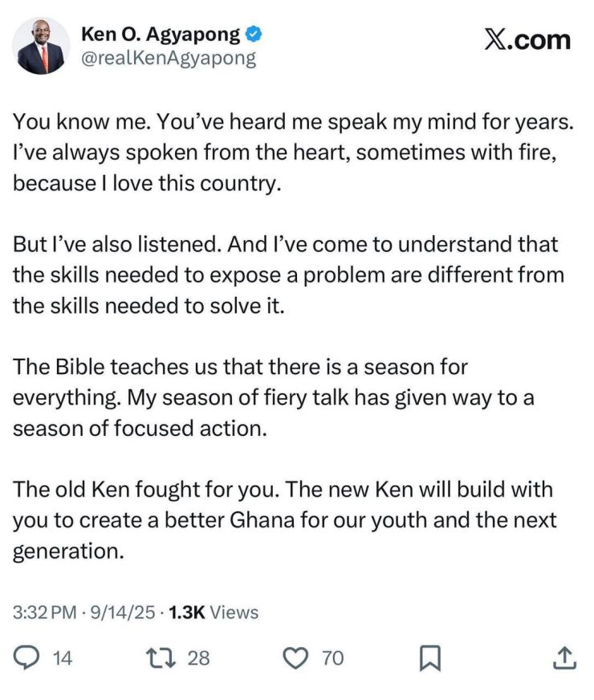Like the post with the heart icon
The width and height of the screenshot is (594, 700).
click(296, 658)
